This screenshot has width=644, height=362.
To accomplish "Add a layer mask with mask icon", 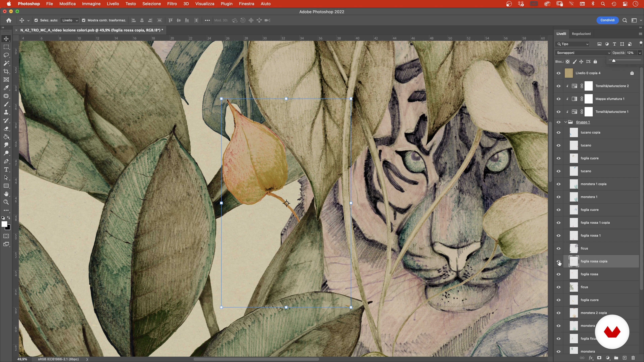I will 599,358.
